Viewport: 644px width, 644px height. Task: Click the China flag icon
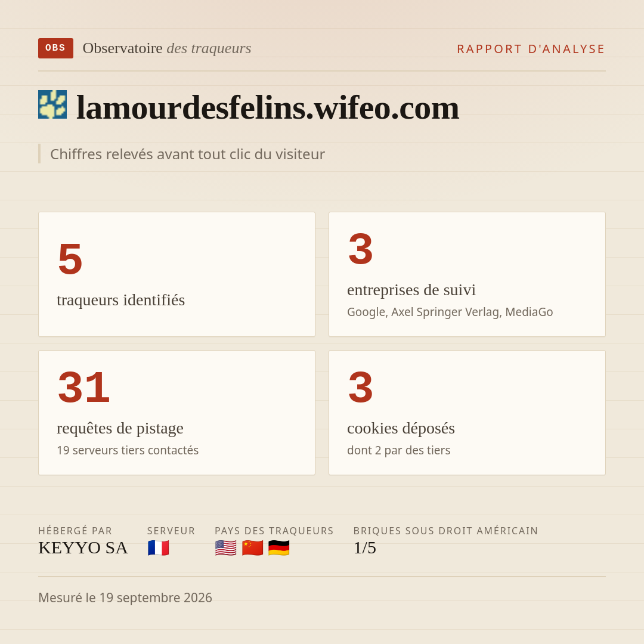(253, 548)
